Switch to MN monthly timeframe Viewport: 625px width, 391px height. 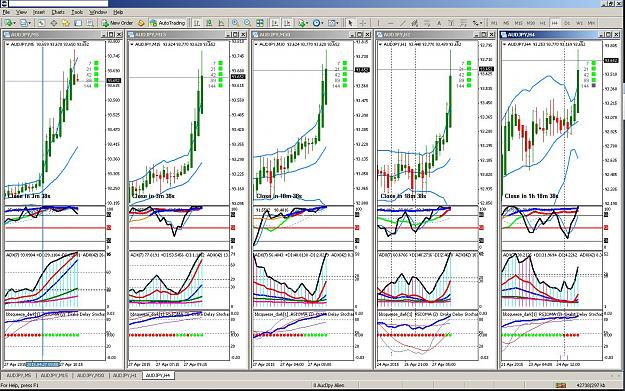(x=591, y=23)
